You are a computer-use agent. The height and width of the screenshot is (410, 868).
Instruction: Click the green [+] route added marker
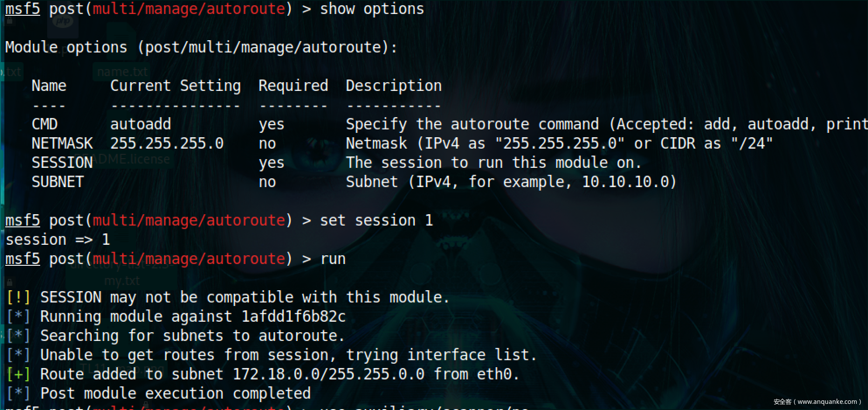click(x=18, y=374)
